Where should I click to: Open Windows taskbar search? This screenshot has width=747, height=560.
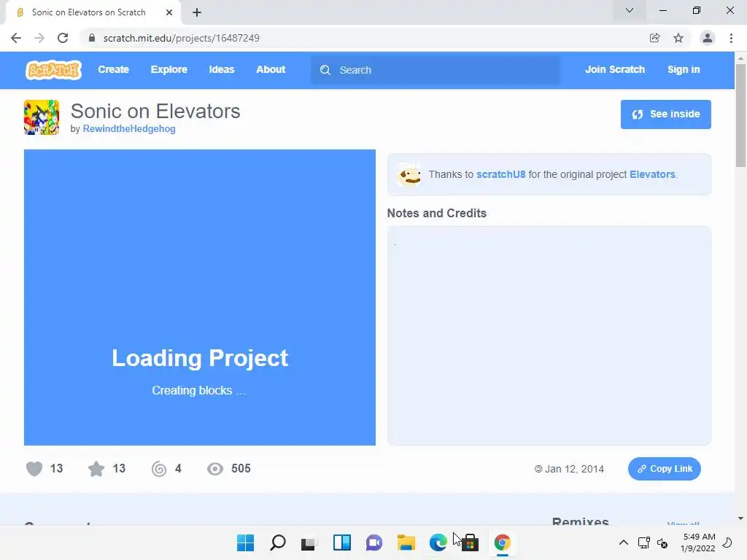coord(278,542)
